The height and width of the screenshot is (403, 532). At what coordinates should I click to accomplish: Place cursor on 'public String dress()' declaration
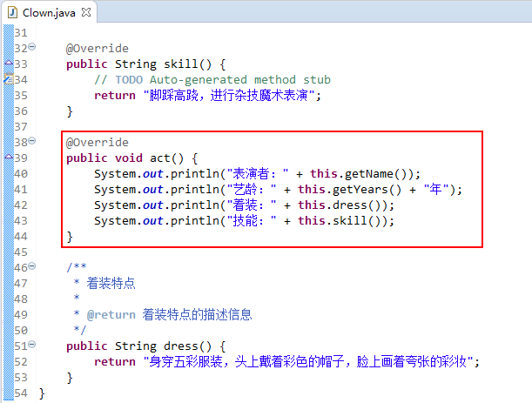(146, 346)
